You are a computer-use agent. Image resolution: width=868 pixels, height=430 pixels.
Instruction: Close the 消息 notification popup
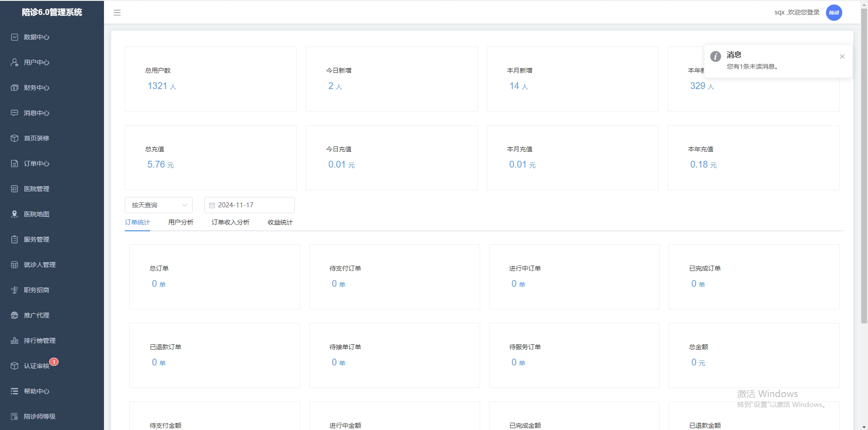pyautogui.click(x=842, y=56)
